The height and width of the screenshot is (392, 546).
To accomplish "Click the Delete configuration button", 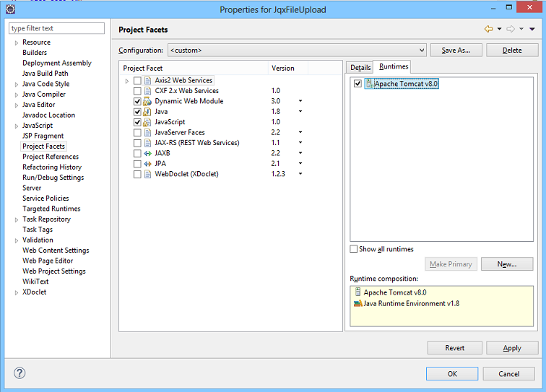I will [x=512, y=50].
